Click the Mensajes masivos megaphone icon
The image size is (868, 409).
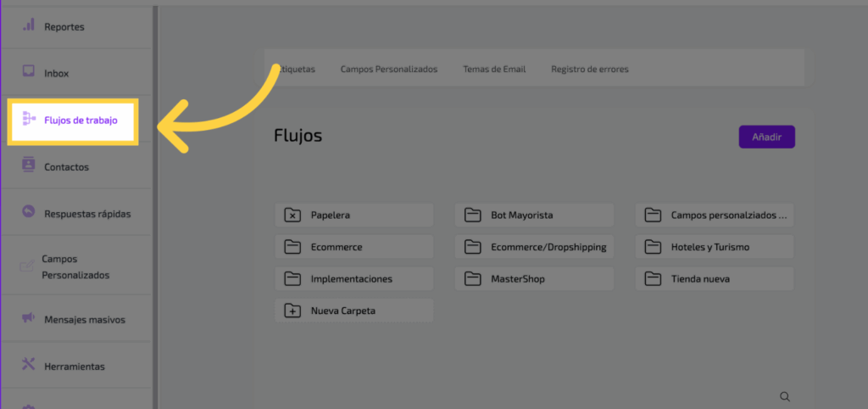[x=28, y=319]
